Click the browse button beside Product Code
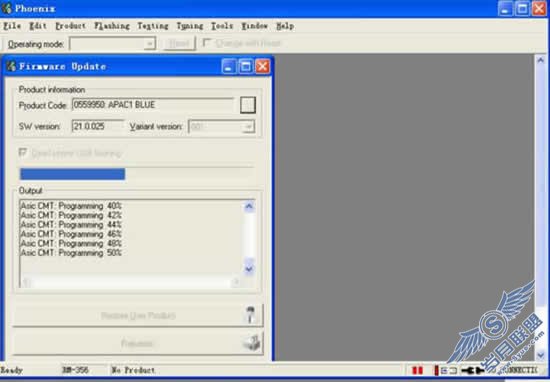 pyautogui.click(x=248, y=105)
